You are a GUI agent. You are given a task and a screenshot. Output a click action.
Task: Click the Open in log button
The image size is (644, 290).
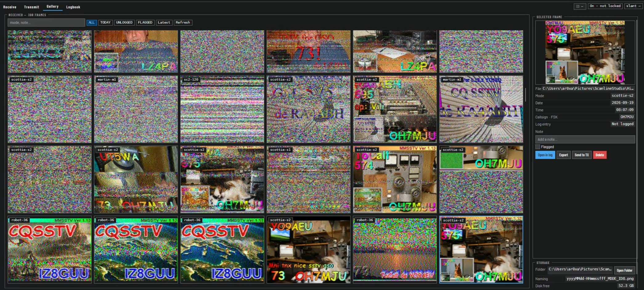545,155
